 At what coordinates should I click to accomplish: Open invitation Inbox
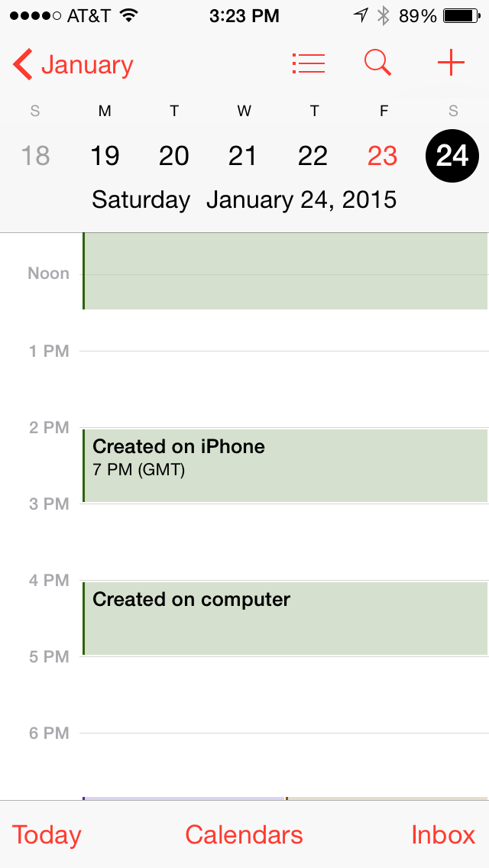click(x=443, y=834)
